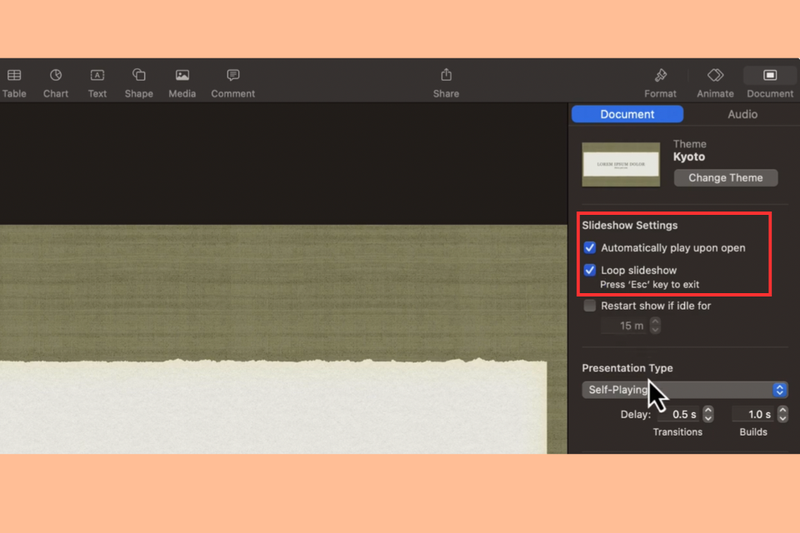The image size is (800, 533).
Task: Toggle the Document inspector toolbar button
Action: (770, 83)
